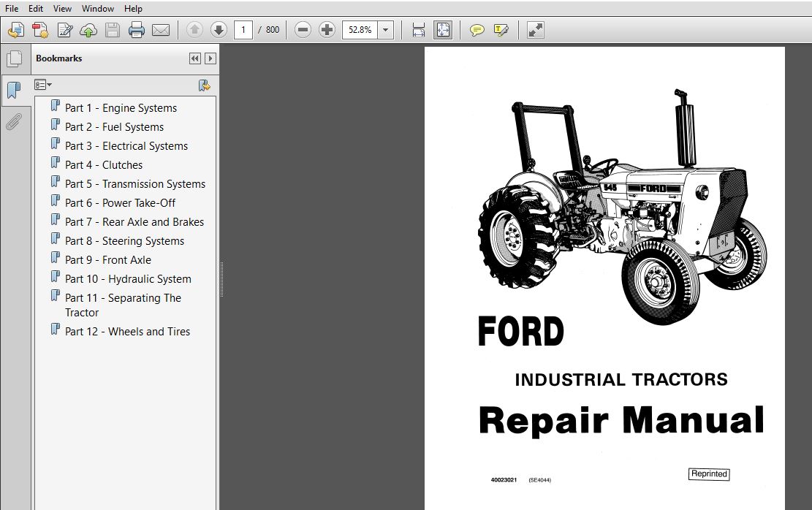Image resolution: width=812 pixels, height=510 pixels.
Task: Go to previous page with up arrow
Action: click(x=194, y=30)
